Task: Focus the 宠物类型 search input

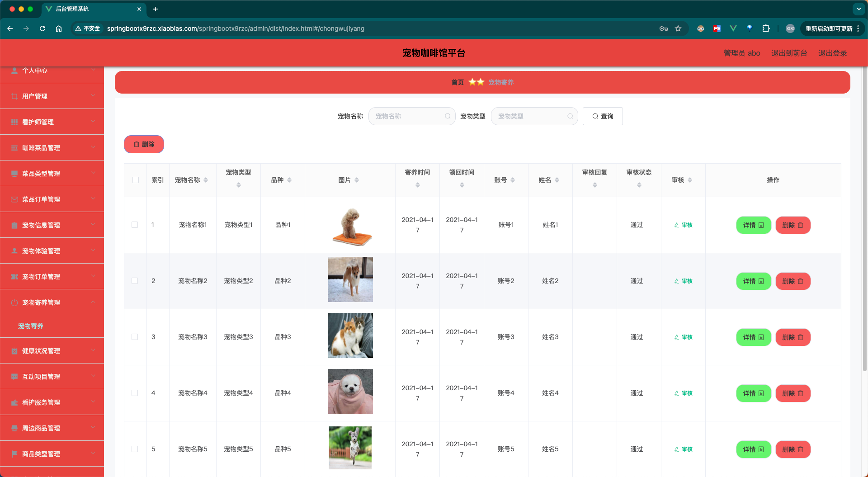Action: (534, 116)
